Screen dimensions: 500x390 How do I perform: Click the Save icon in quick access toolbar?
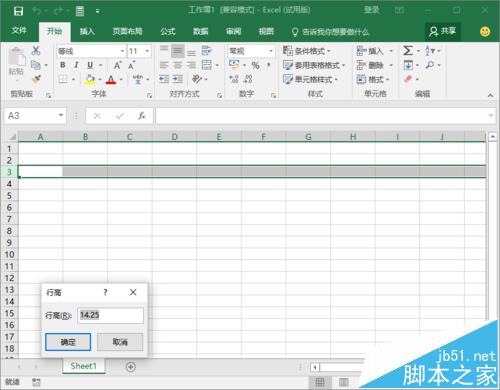[18, 11]
